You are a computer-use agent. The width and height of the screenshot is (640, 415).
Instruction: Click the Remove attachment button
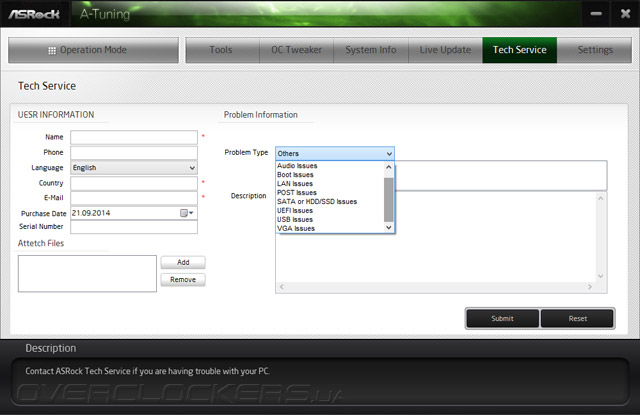(183, 280)
